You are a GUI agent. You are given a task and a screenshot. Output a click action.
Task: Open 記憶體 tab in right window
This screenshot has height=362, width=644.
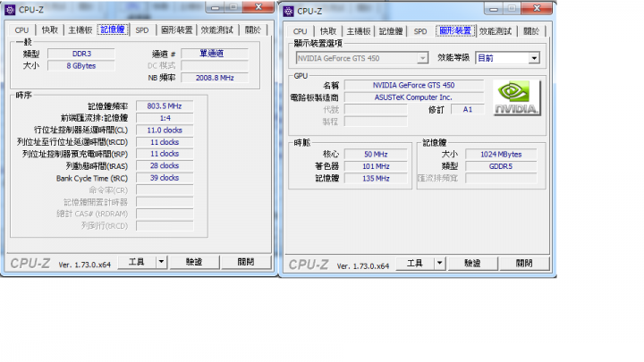click(x=391, y=31)
